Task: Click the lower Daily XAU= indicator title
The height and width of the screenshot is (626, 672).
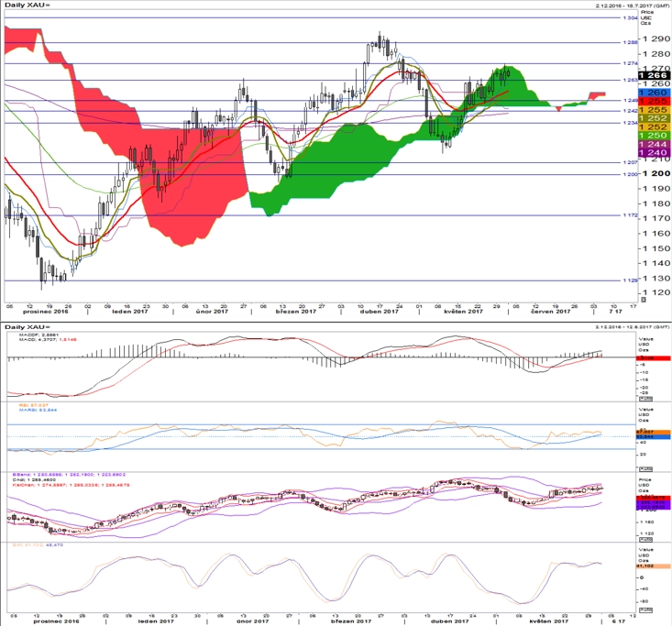Action: pos(27,327)
